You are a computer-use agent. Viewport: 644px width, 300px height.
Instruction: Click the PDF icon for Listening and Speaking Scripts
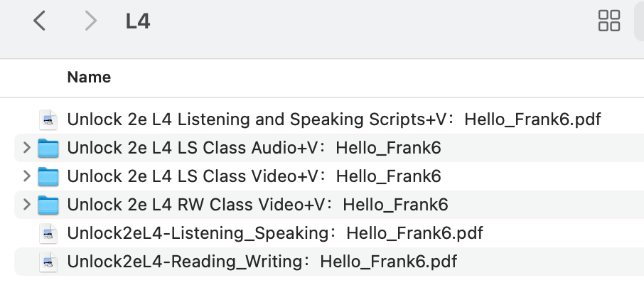48,119
